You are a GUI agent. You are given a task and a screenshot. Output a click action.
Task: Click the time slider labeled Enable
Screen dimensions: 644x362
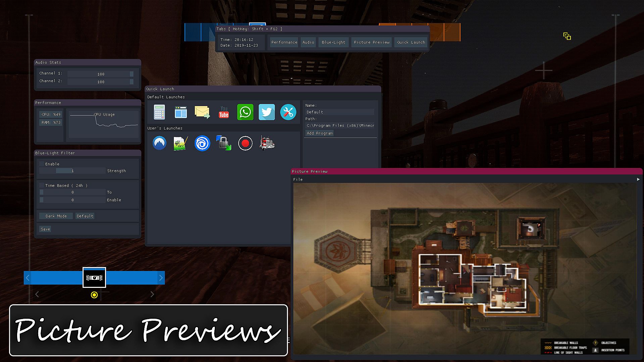pyautogui.click(x=72, y=200)
